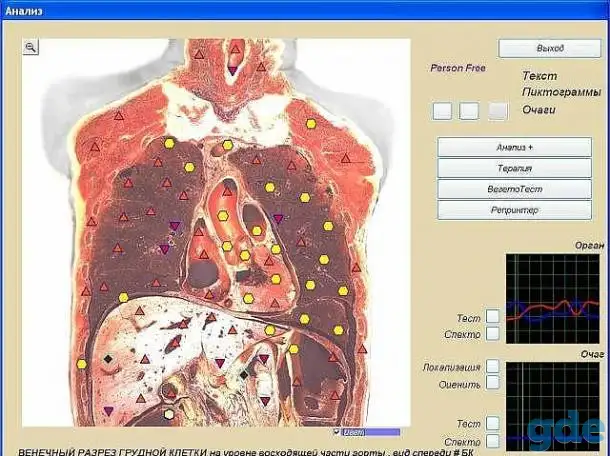Enable the Локализация checkbox
The image size is (610, 456).
[493, 366]
